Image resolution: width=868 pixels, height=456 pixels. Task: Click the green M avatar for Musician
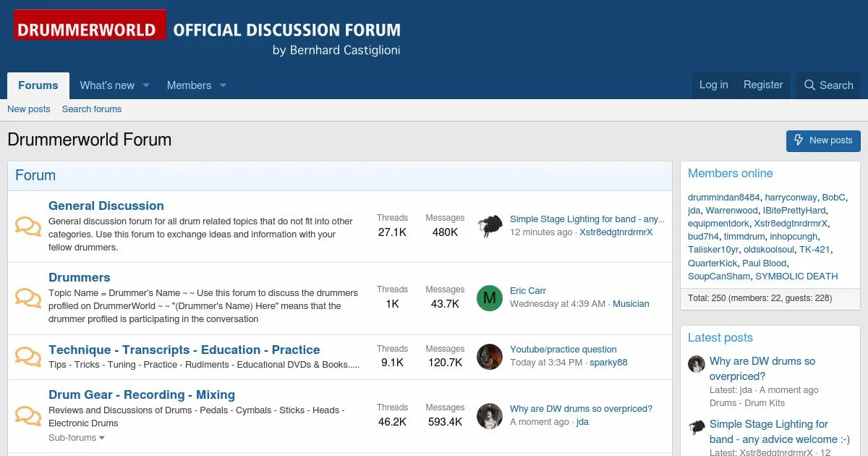click(x=490, y=297)
